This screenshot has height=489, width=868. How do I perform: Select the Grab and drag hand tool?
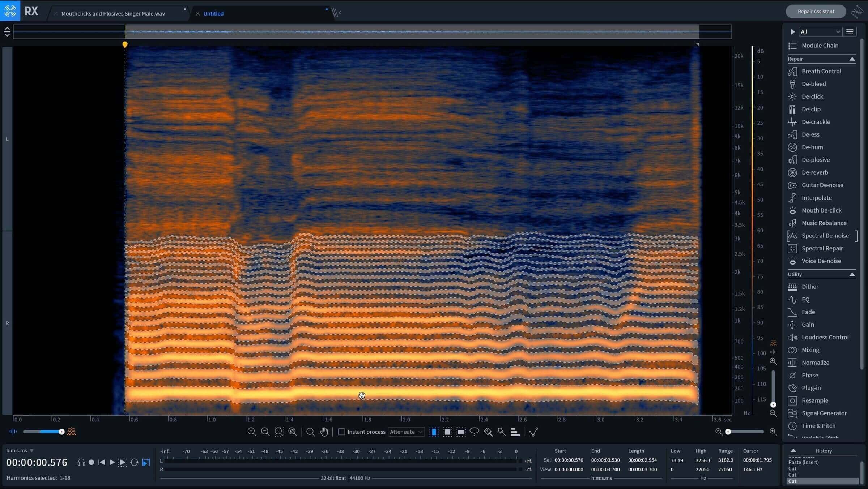click(x=324, y=432)
